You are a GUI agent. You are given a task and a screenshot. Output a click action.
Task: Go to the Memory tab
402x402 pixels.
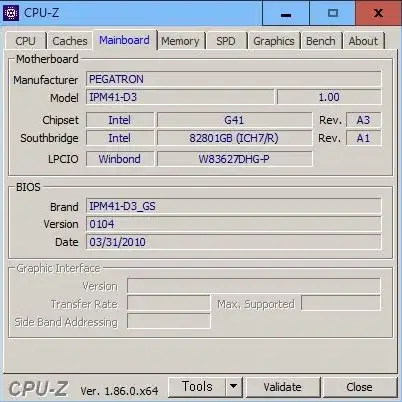click(180, 41)
